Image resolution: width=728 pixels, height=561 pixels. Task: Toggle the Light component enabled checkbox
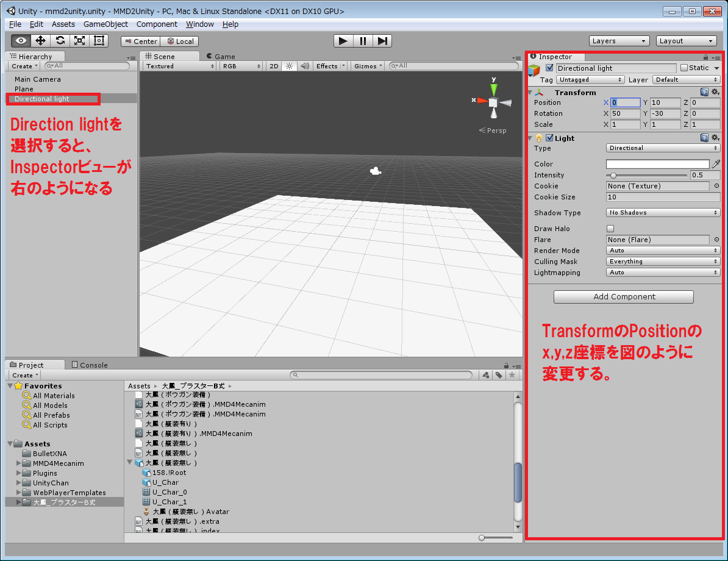click(550, 137)
